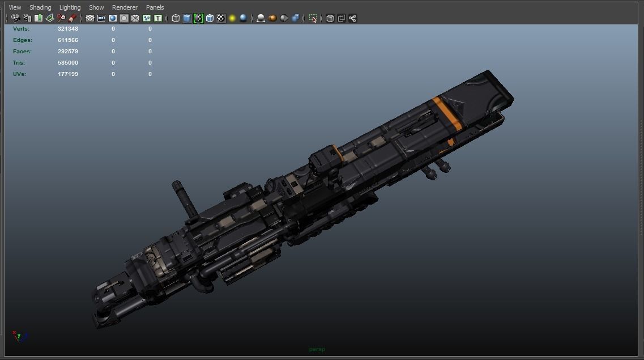644x360 pixels.
Task: Click the vertex count 321348
Action: coord(68,29)
